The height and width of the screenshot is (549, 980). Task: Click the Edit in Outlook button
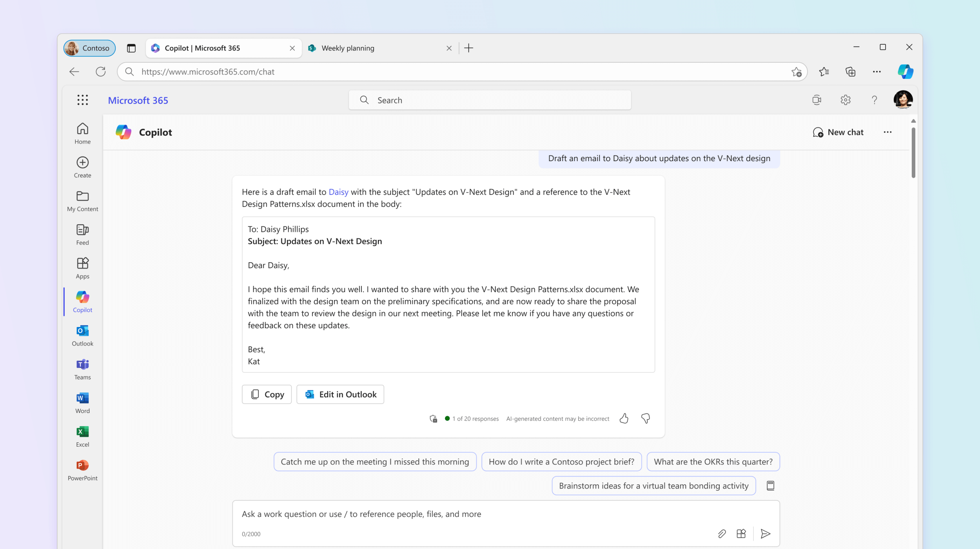(340, 394)
